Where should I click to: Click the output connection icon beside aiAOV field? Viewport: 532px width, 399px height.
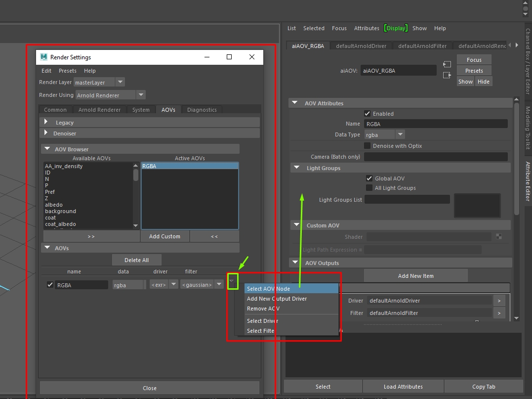[x=447, y=75]
